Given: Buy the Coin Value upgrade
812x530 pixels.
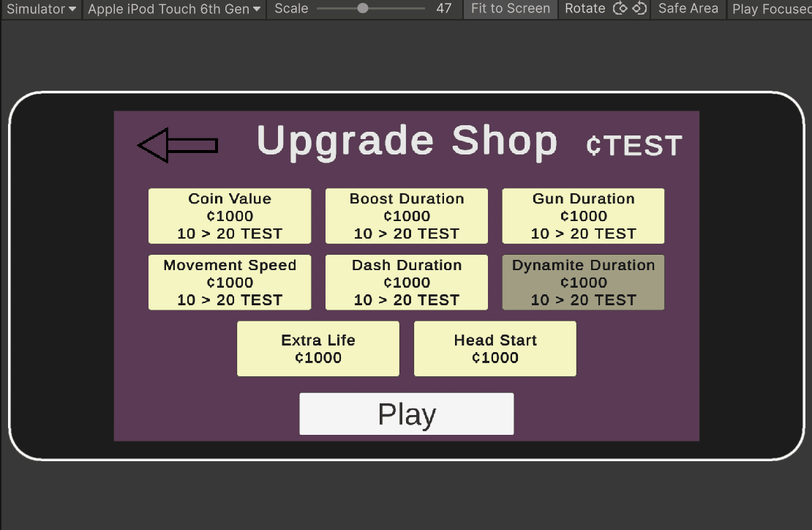Looking at the screenshot, I should (230, 216).
